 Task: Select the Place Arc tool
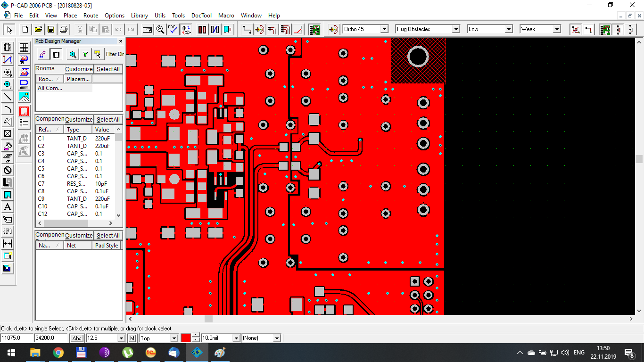click(x=8, y=109)
